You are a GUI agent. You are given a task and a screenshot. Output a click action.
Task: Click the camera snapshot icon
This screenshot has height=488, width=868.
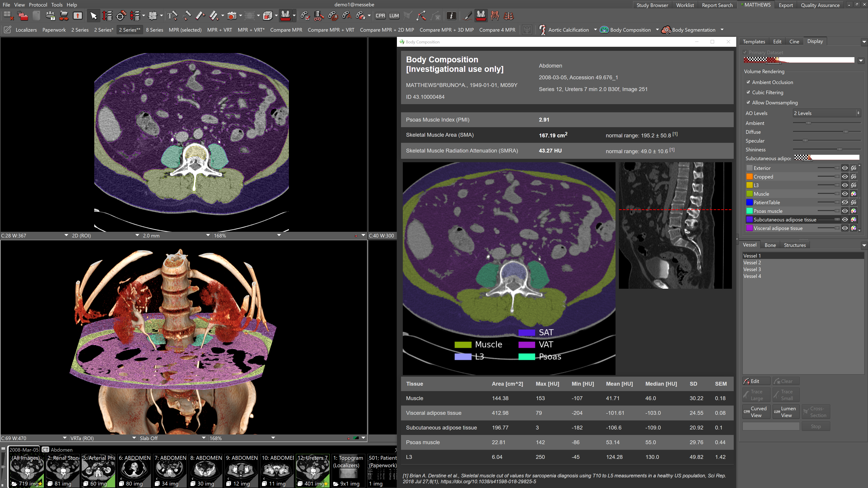pyautogui.click(x=231, y=16)
